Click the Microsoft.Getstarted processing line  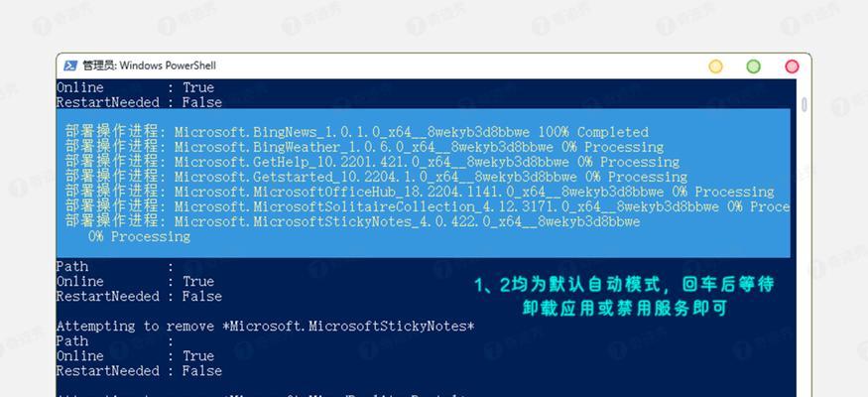(376, 178)
